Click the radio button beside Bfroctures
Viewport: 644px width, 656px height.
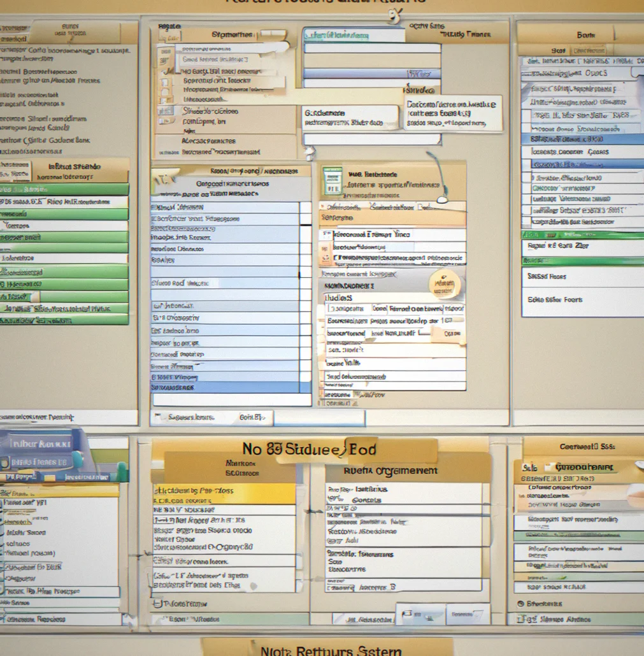click(x=520, y=604)
